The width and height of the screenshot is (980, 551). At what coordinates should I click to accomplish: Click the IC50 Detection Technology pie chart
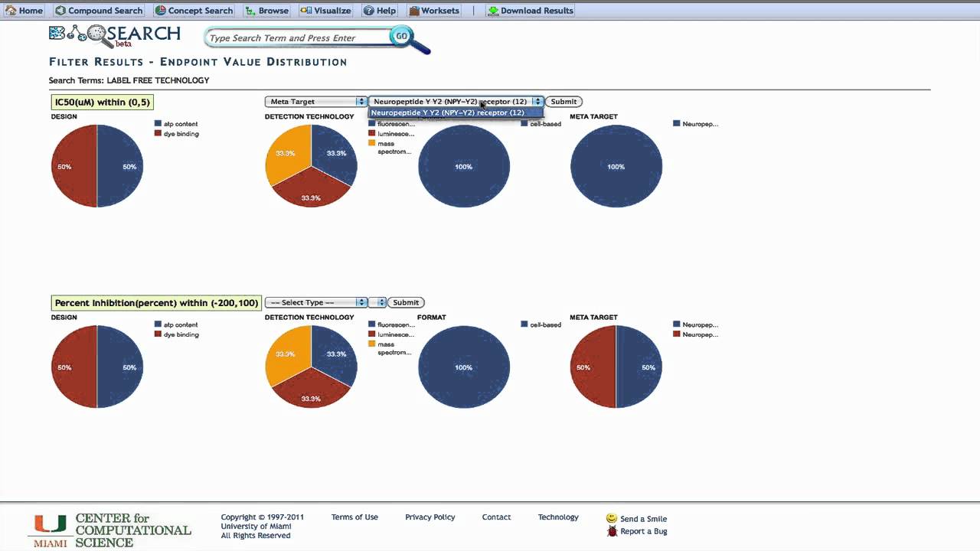311,166
